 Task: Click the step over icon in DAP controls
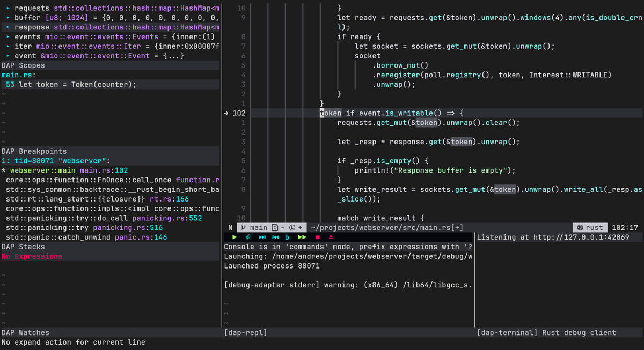click(x=262, y=237)
